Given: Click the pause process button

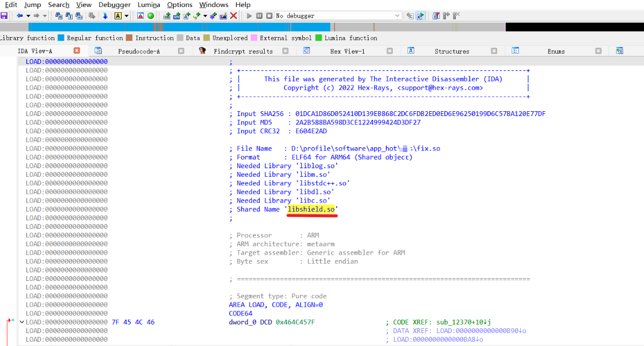Looking at the screenshot, I should coord(259,16).
